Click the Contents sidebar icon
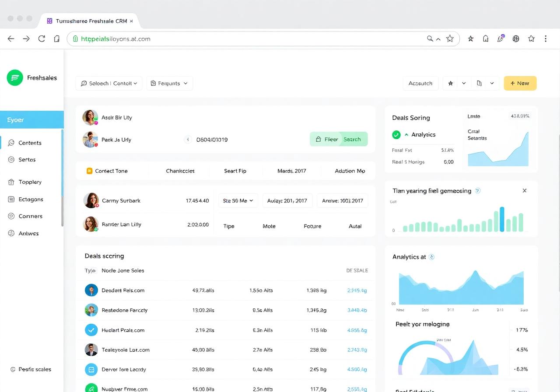 tap(11, 143)
